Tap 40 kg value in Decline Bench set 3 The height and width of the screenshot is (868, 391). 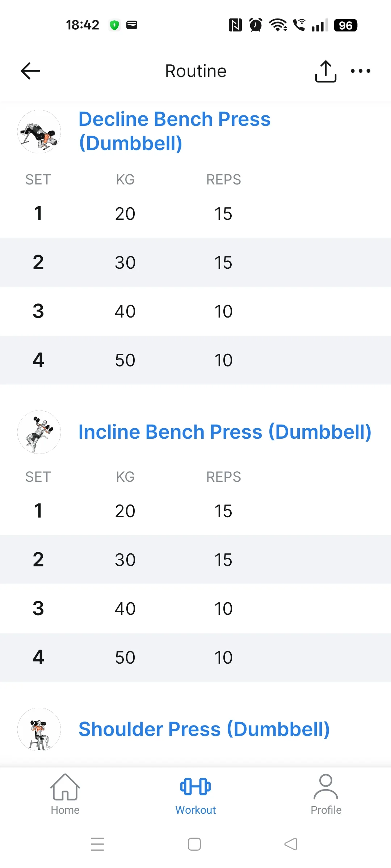click(x=125, y=311)
